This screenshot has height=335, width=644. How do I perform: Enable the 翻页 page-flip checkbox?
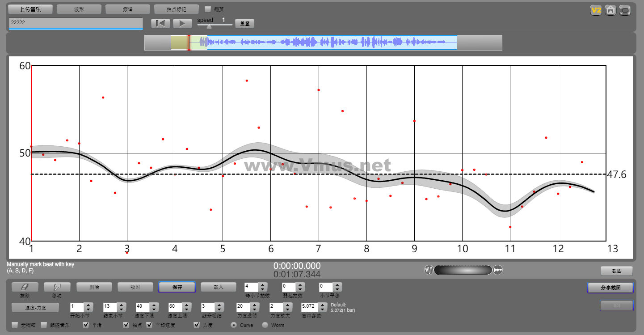[x=208, y=9]
